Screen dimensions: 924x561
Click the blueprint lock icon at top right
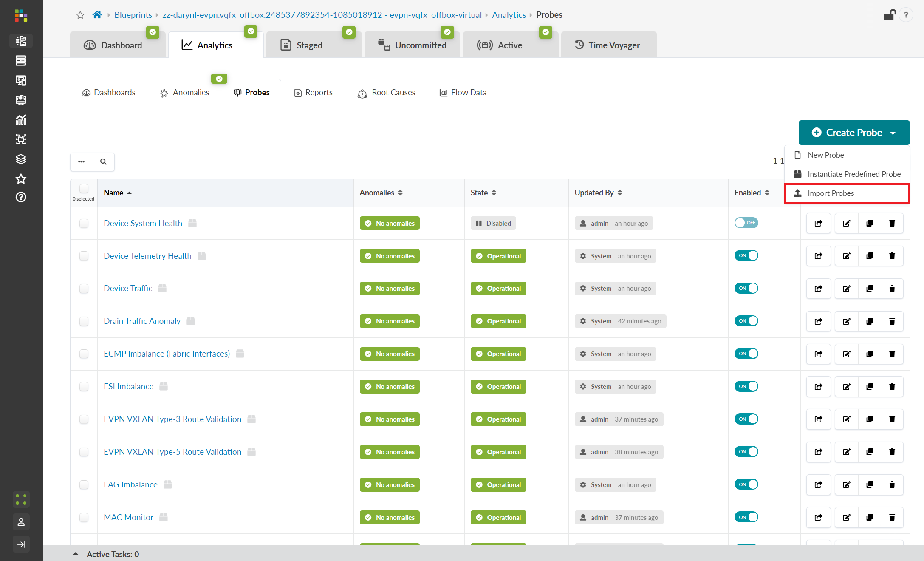889,15
